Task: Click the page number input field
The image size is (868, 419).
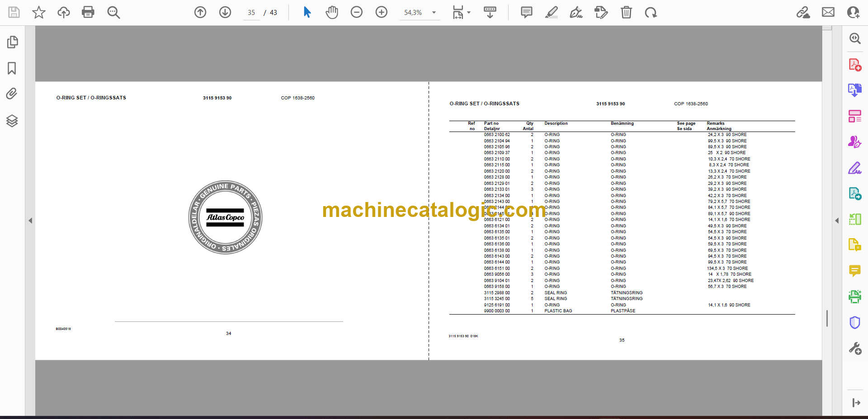Action: pyautogui.click(x=251, y=13)
